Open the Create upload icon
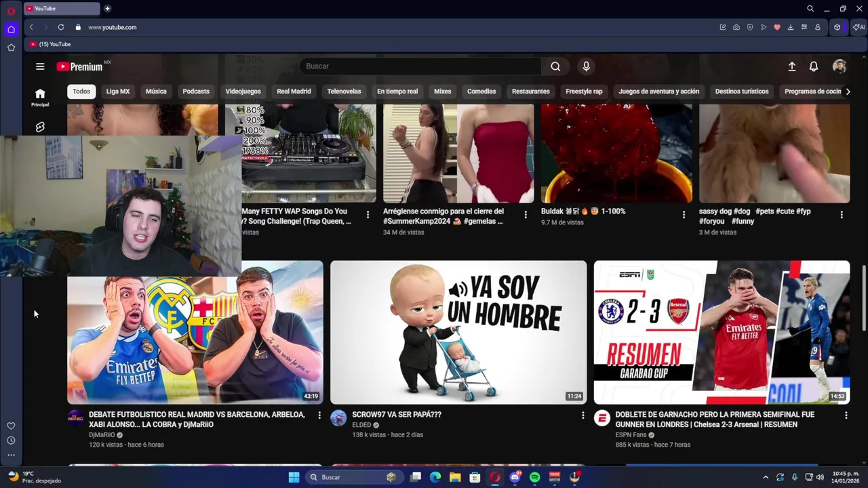The height and width of the screenshot is (488, 868). [791, 66]
